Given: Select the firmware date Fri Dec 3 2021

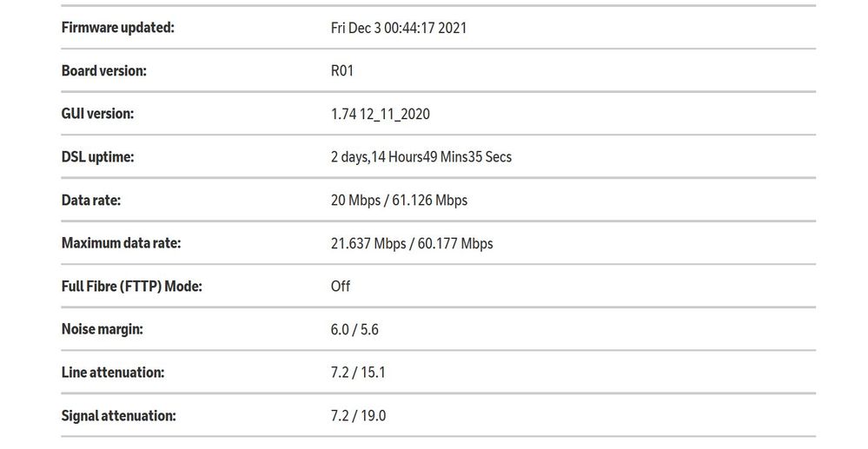Looking at the screenshot, I should pyautogui.click(x=399, y=28).
